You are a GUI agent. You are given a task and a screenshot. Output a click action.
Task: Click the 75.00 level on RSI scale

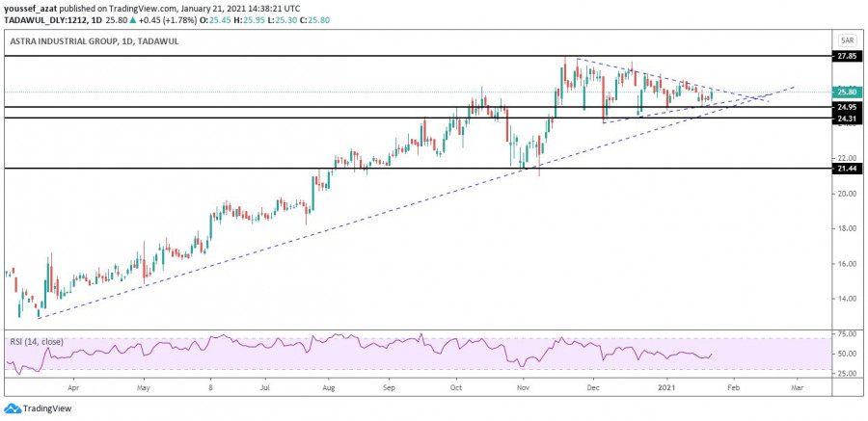(847, 334)
